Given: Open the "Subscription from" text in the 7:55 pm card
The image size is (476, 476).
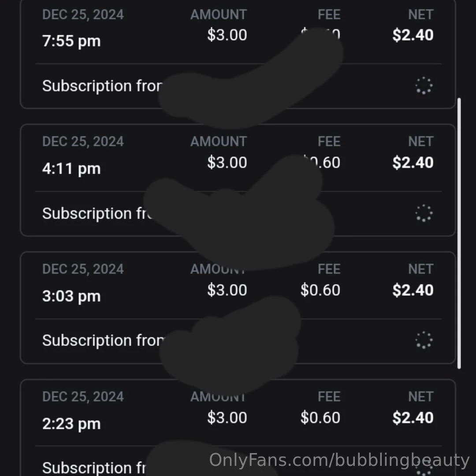Looking at the screenshot, I should coord(102,86).
